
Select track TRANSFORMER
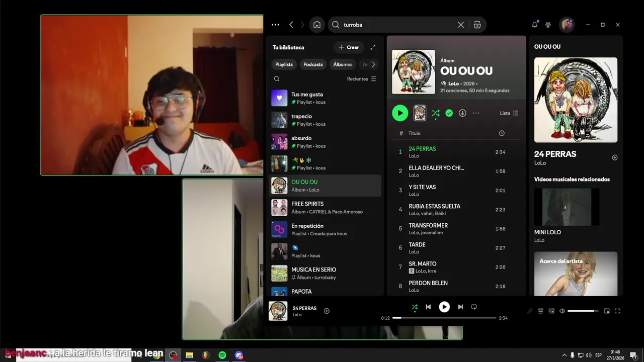click(x=456, y=228)
